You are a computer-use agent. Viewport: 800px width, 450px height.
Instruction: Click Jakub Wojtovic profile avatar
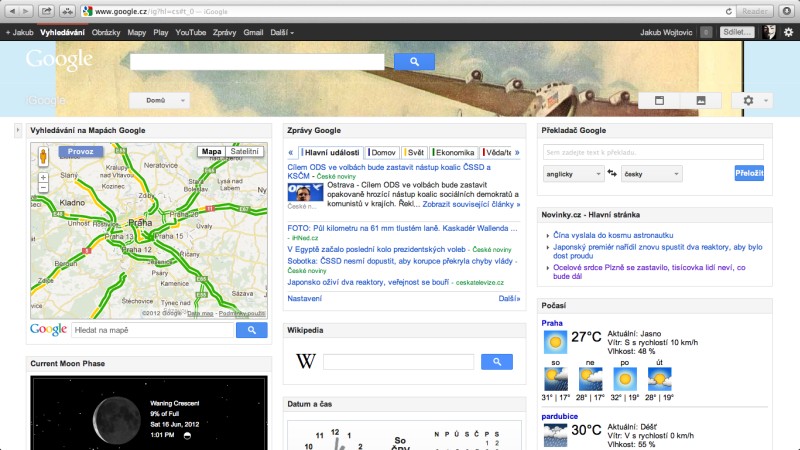[x=769, y=32]
